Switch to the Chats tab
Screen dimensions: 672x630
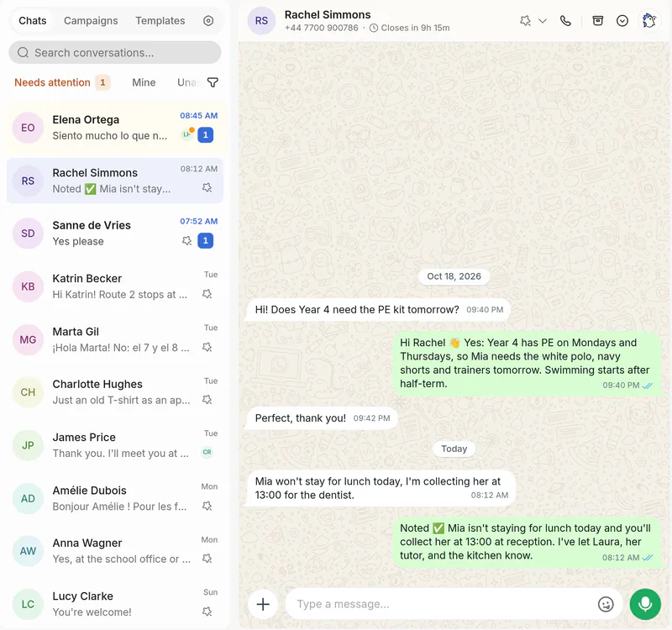pos(33,20)
